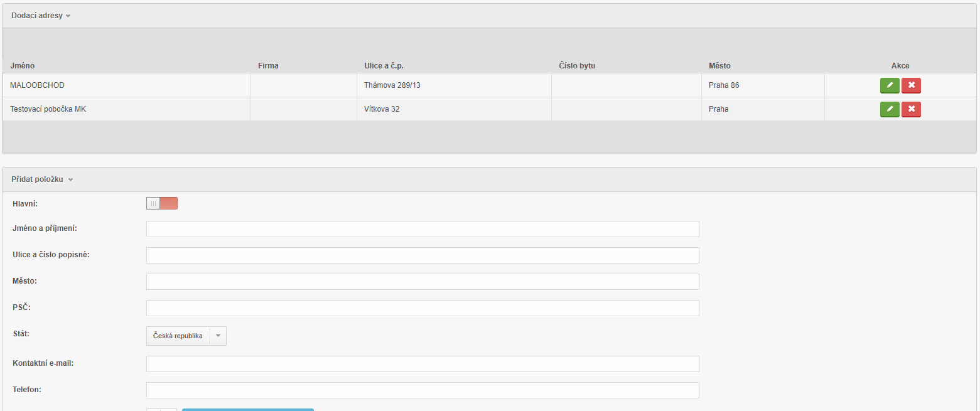Click the Akce column header
This screenshot has height=411, width=980.
click(x=900, y=66)
